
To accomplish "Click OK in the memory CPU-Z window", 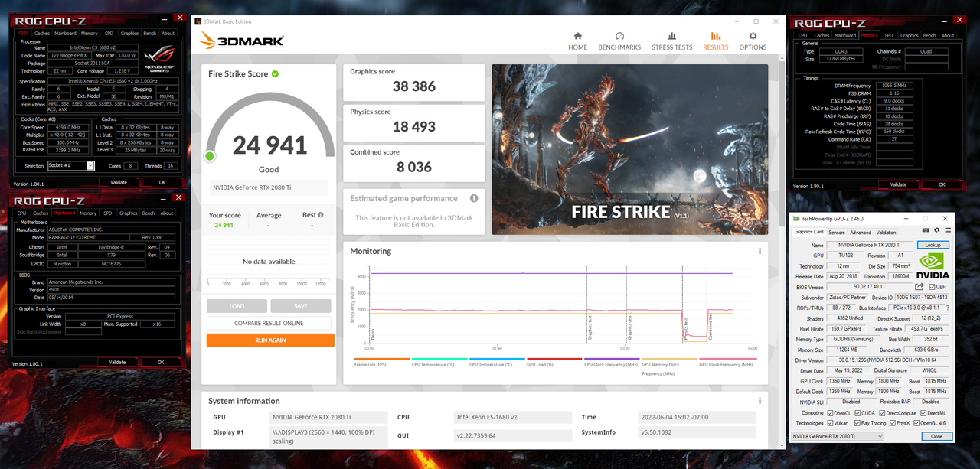I will (942, 184).
